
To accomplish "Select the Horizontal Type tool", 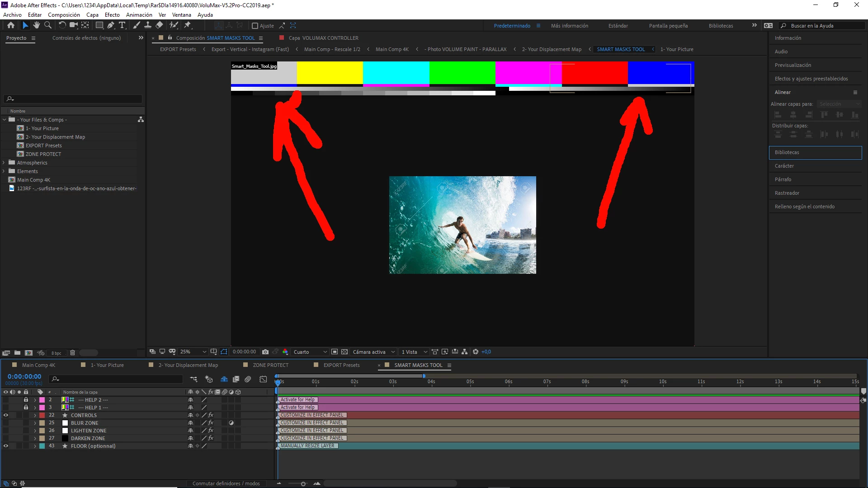I will 122,25.
